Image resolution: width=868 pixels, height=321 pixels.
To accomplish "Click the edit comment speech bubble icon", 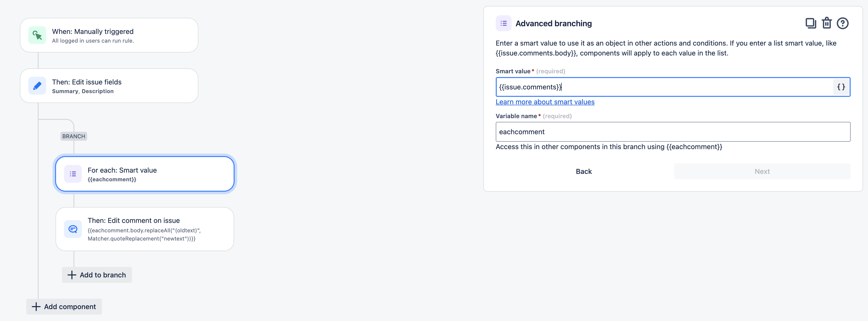I will tap(73, 229).
